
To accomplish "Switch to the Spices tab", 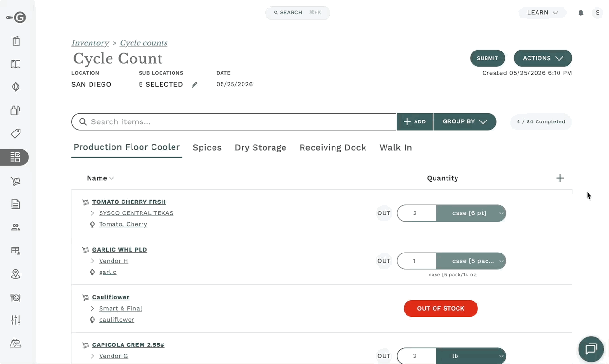I will 207,148.
